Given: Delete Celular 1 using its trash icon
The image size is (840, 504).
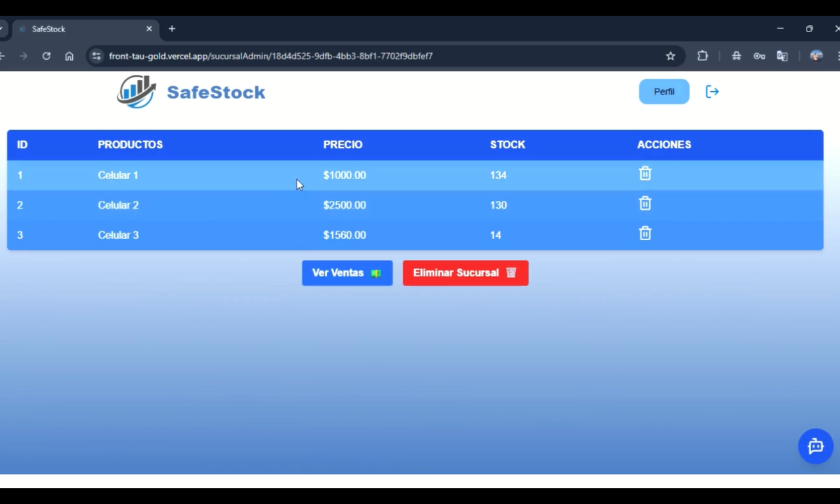Looking at the screenshot, I should [645, 174].
